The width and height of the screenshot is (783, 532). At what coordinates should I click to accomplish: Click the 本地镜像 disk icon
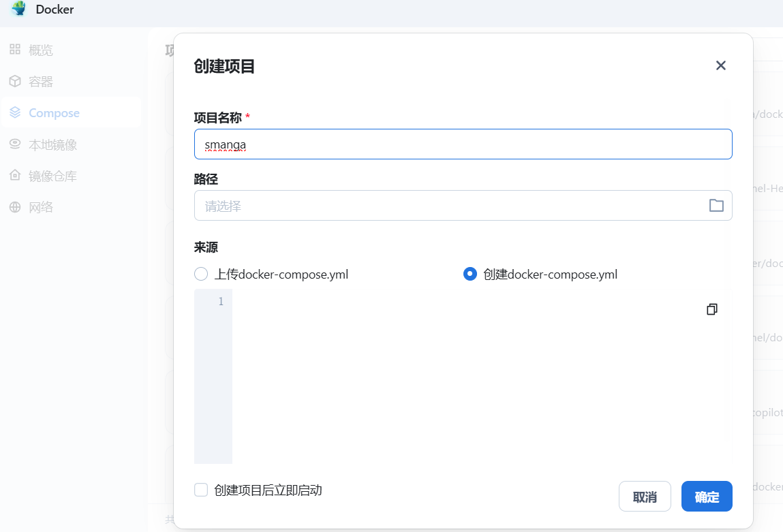pos(15,144)
